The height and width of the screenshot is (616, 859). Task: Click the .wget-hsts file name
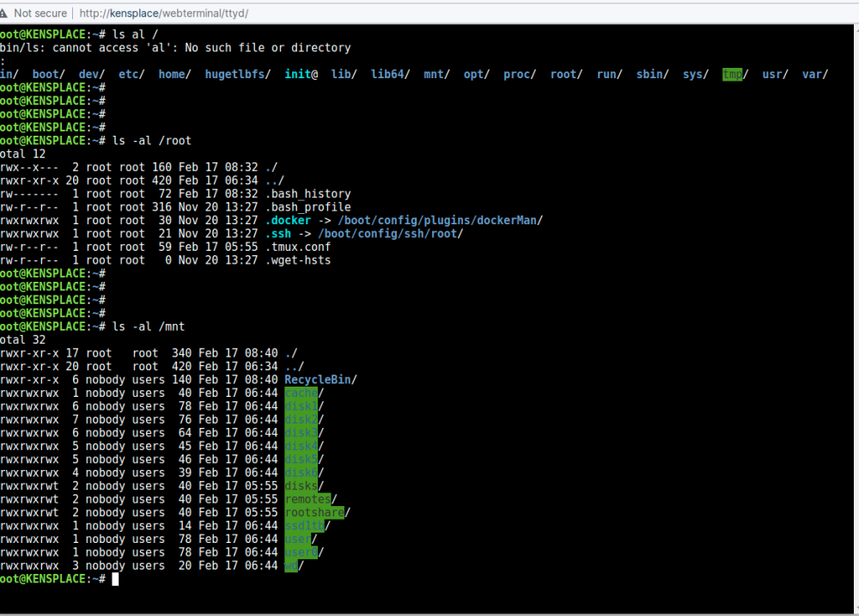tap(298, 260)
